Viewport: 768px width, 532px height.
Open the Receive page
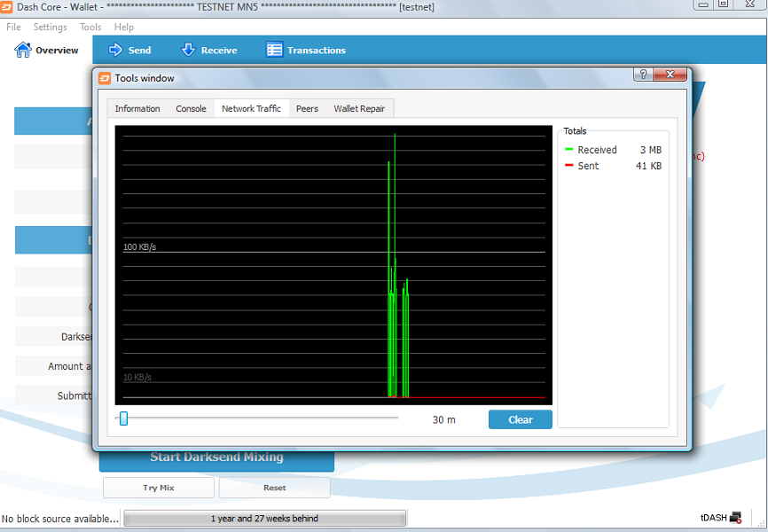point(209,50)
